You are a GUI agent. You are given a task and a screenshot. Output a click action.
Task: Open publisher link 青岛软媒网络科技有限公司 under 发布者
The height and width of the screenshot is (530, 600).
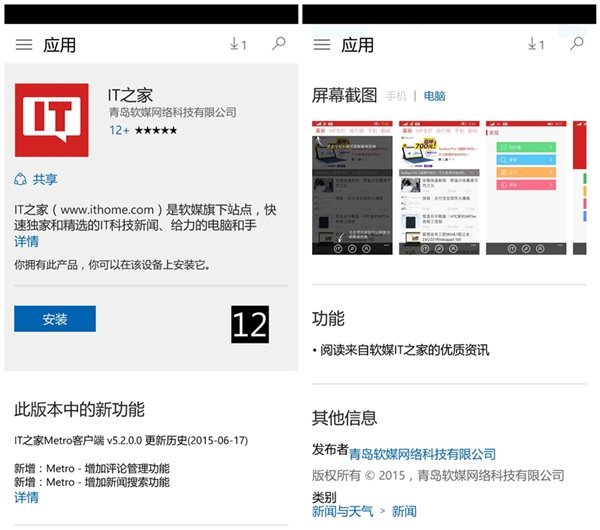tap(422, 455)
